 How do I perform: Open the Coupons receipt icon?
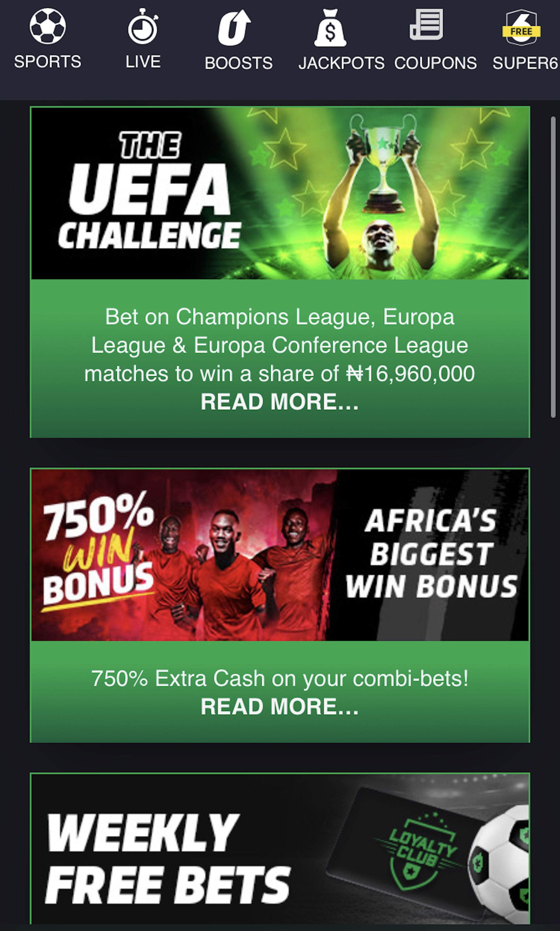tap(426, 25)
